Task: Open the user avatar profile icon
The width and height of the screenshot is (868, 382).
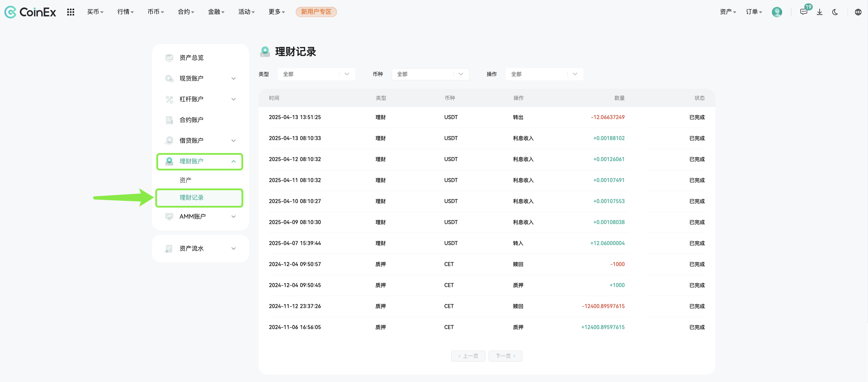Action: coord(777,12)
